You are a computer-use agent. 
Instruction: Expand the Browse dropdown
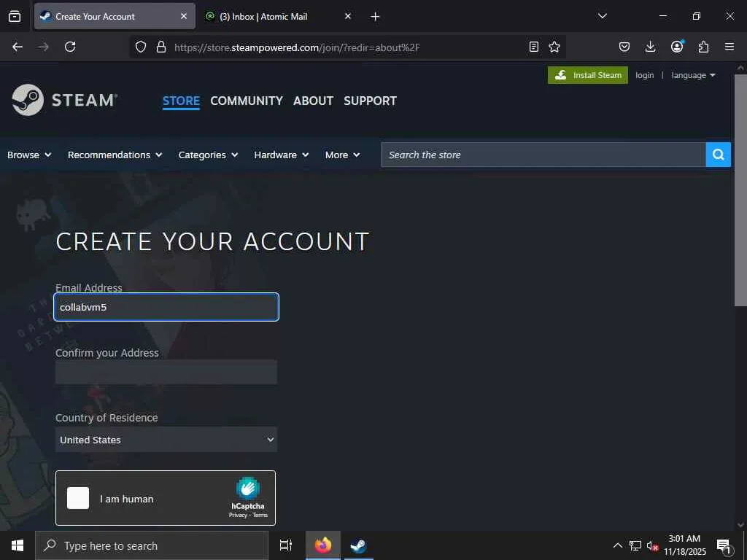pos(29,155)
